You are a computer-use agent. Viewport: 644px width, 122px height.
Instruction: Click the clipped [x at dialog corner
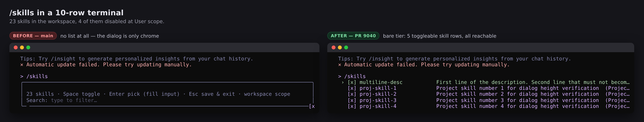point(312,106)
